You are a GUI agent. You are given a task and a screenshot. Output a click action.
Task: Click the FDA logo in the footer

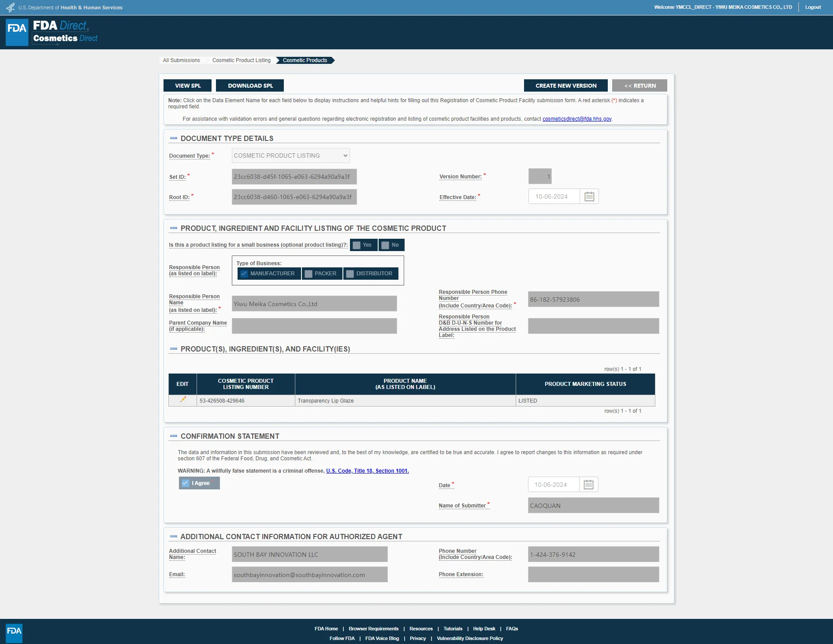[14, 633]
